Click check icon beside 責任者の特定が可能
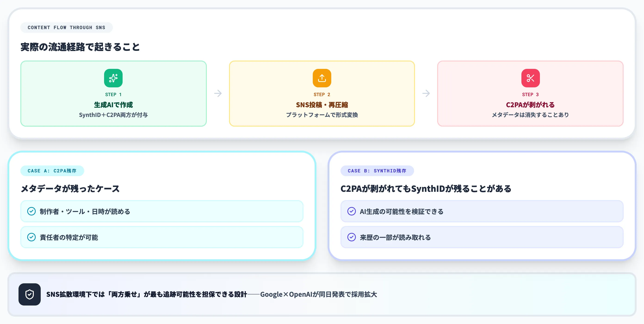 coord(31,237)
